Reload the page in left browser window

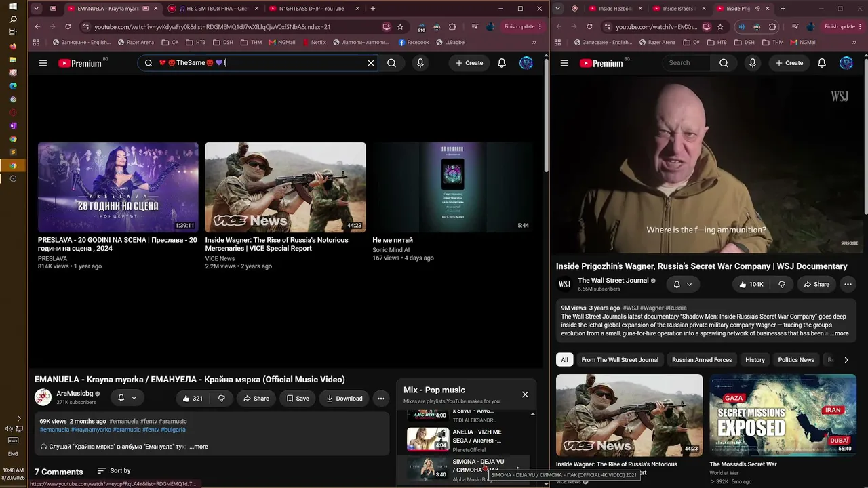pos(68,26)
